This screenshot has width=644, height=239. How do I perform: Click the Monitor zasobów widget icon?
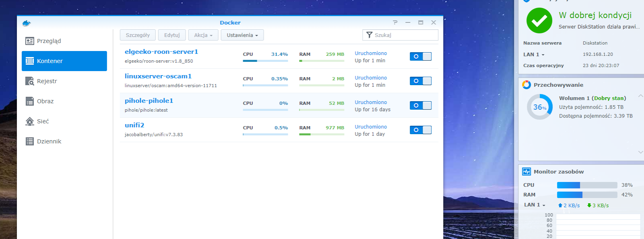tap(526, 172)
